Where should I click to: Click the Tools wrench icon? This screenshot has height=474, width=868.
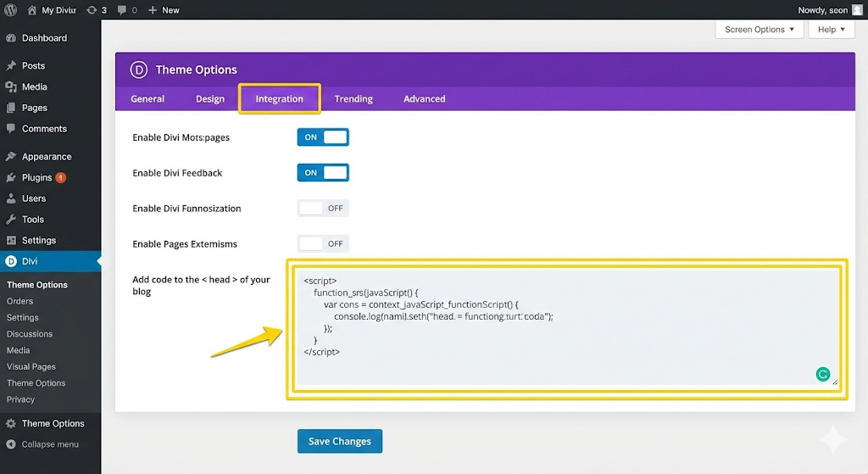10,220
